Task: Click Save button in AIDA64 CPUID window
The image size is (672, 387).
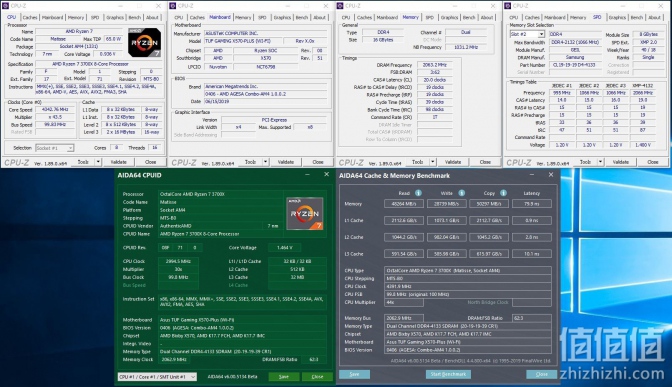Action: tap(284, 377)
